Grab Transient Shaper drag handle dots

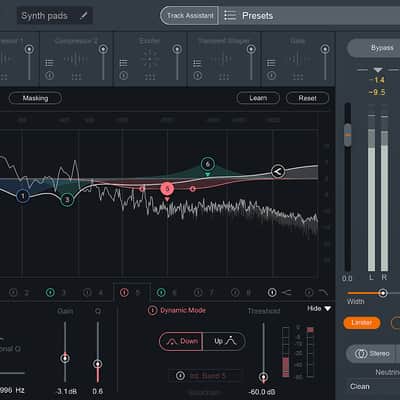coord(224,77)
